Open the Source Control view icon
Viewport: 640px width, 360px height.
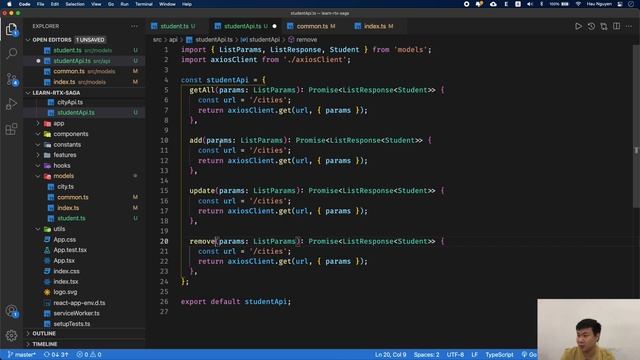(11, 79)
